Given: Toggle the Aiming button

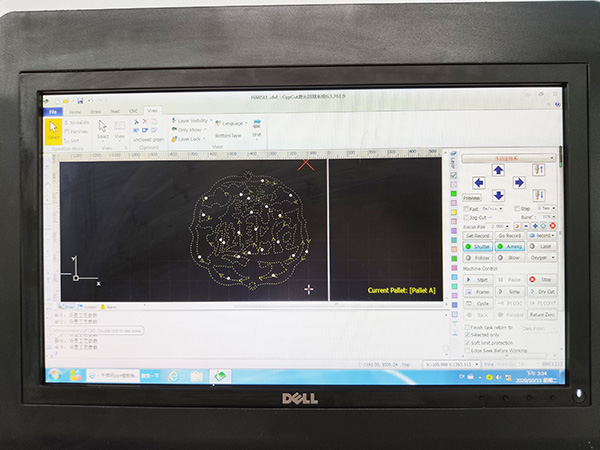Looking at the screenshot, I should click(510, 246).
